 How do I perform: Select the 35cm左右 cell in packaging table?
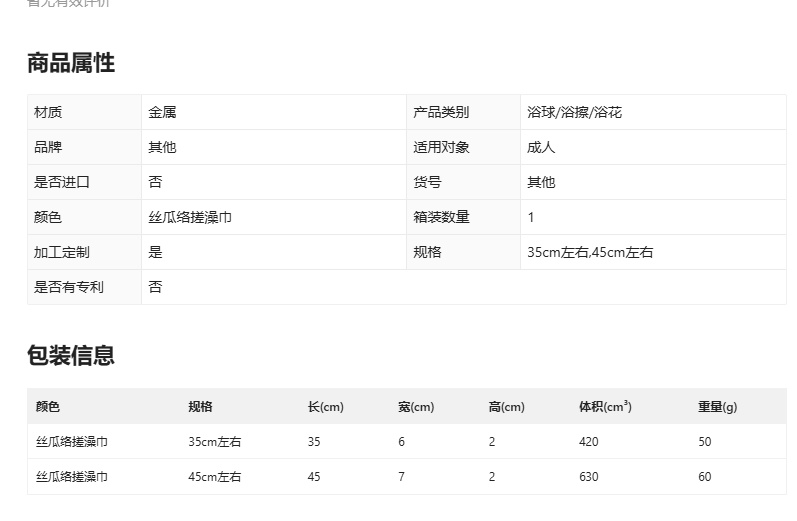[215, 442]
